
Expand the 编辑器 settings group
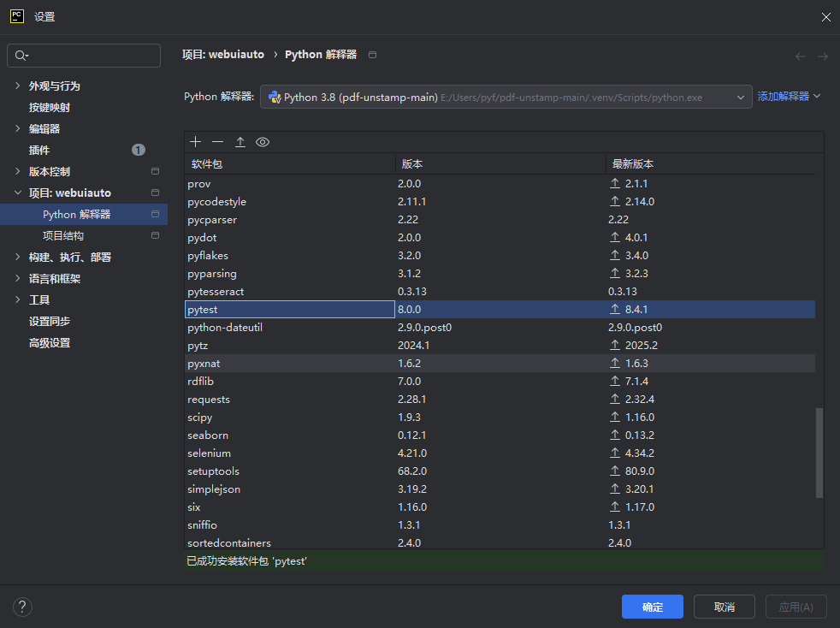tap(18, 128)
